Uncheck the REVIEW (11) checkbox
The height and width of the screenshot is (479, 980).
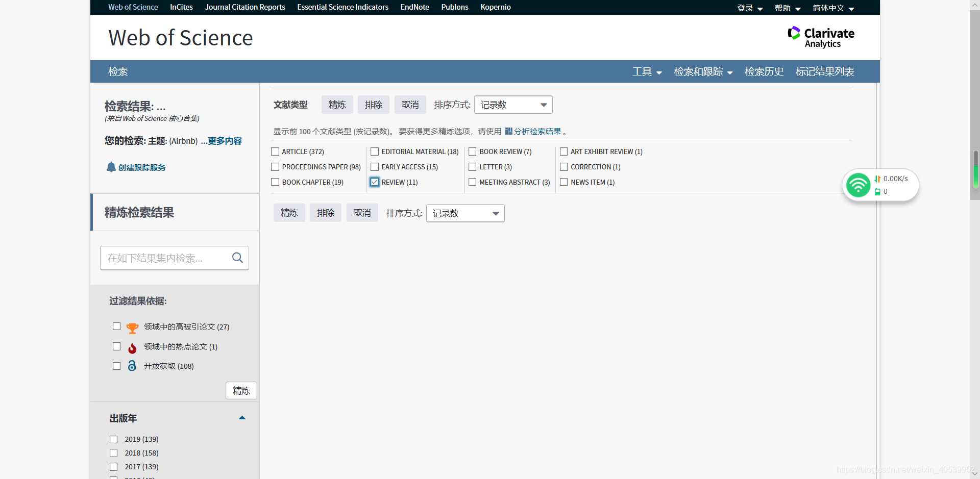pos(375,182)
